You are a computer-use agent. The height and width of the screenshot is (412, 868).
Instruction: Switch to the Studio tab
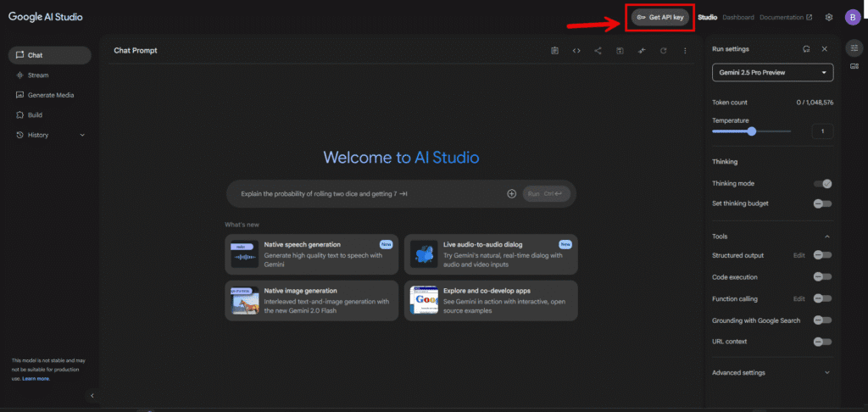point(708,17)
